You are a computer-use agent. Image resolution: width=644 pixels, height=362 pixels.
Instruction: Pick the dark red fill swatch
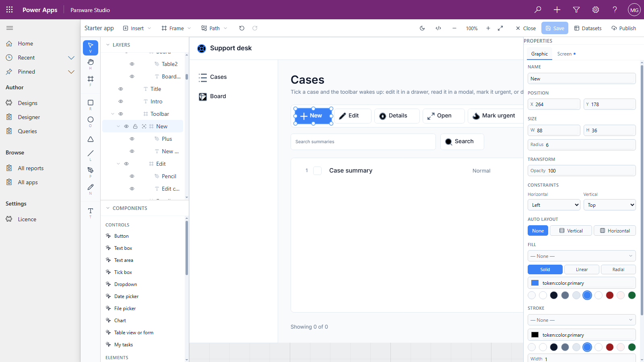[x=610, y=295]
